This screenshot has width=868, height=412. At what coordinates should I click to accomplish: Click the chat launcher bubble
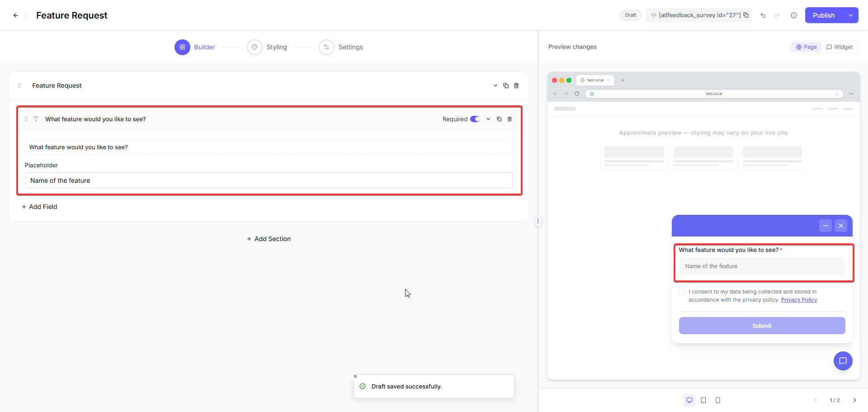[x=843, y=361]
